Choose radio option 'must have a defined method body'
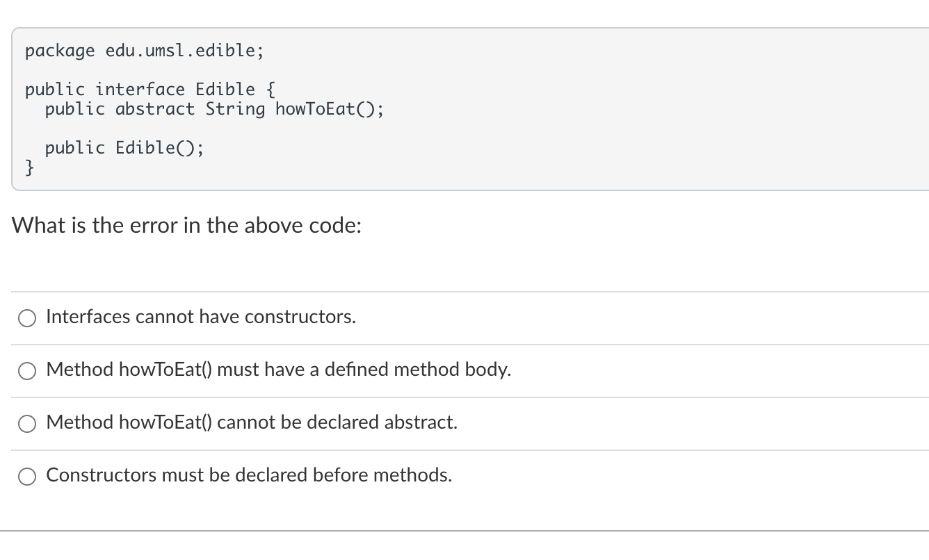929x560 pixels. point(28,371)
